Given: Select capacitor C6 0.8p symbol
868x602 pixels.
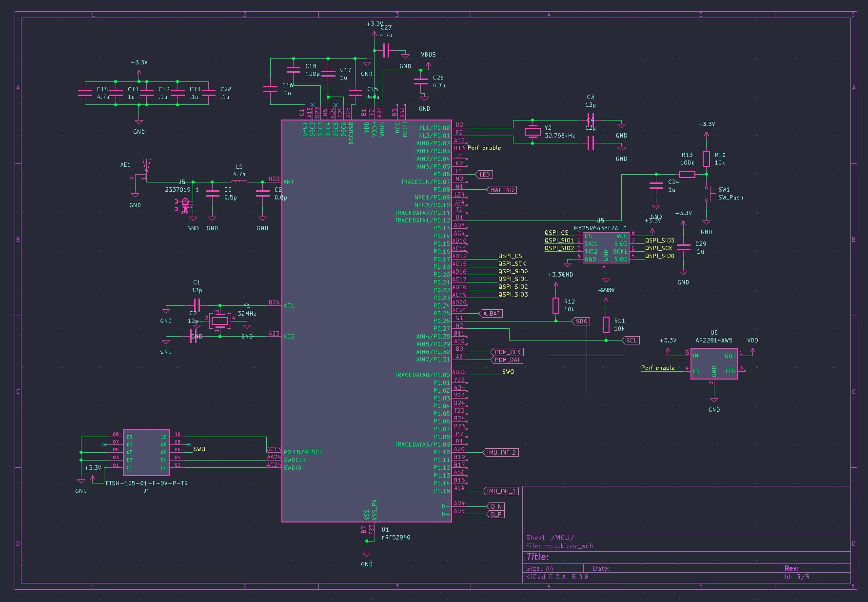Looking at the screenshot, I should [262, 193].
